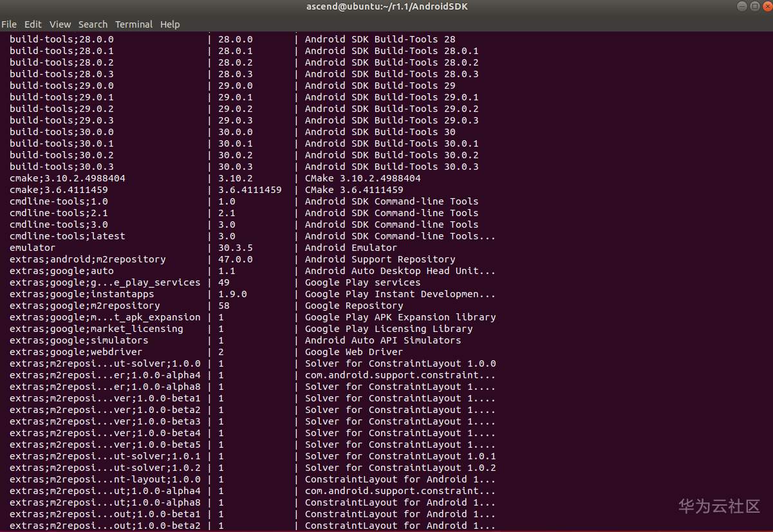Click the version 47.0.0
The image size is (773, 532).
tap(236, 259)
